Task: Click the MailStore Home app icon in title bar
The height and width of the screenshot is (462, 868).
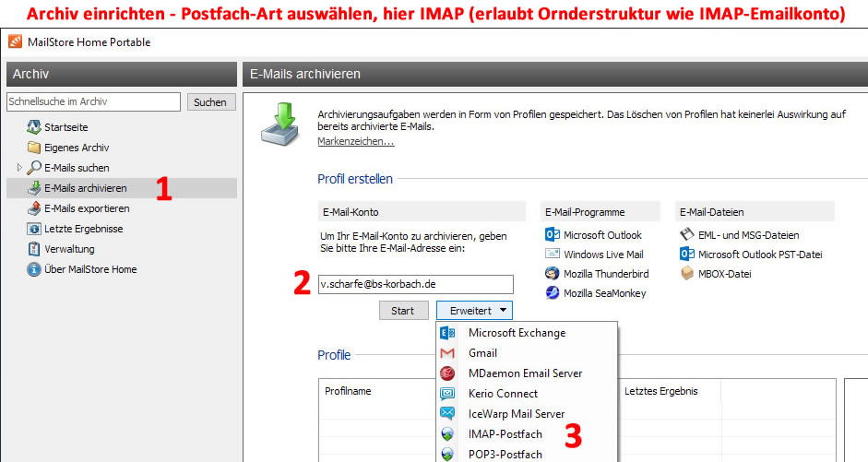Action: click(x=15, y=41)
